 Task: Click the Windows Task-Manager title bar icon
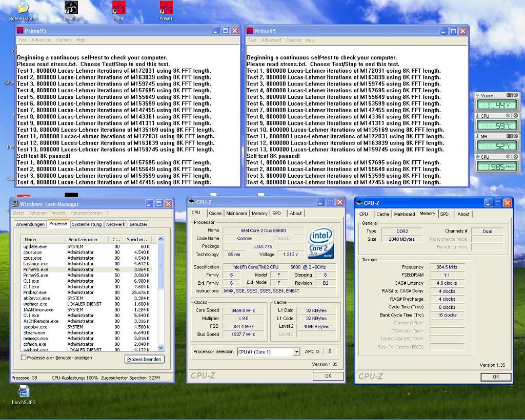15,204
